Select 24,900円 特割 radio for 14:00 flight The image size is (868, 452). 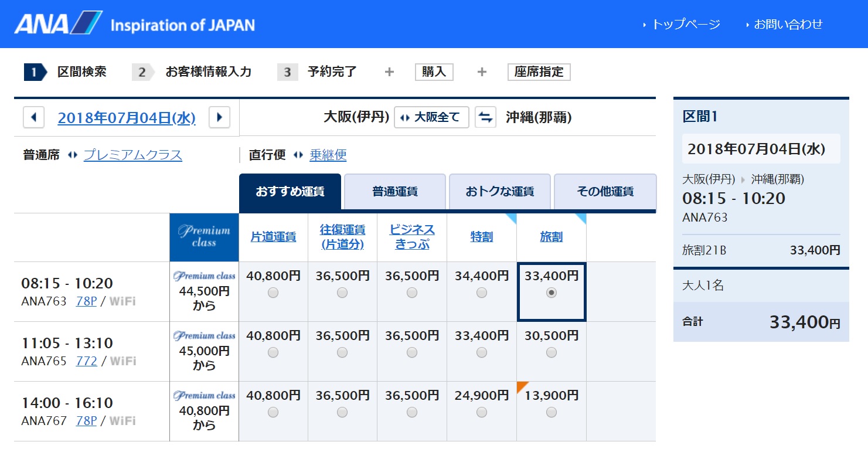482,412
